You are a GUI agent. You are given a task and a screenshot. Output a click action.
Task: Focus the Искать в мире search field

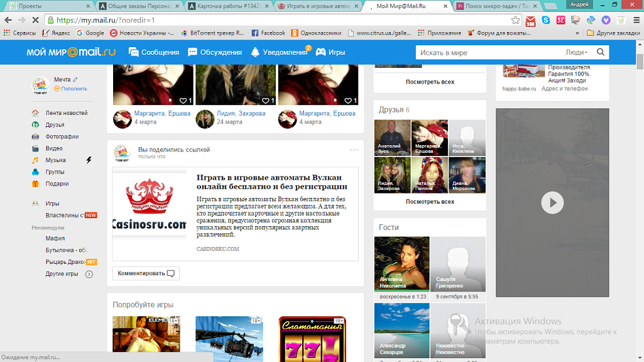click(489, 53)
